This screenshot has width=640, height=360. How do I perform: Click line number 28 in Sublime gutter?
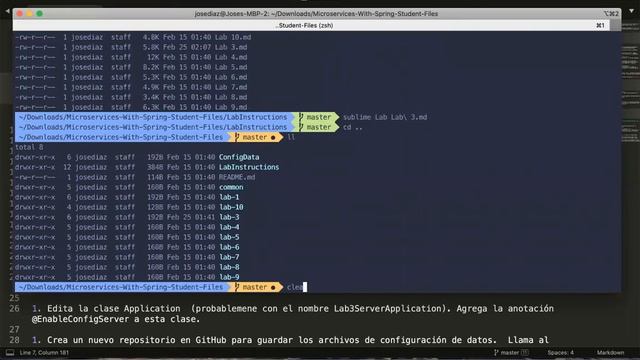(14, 340)
